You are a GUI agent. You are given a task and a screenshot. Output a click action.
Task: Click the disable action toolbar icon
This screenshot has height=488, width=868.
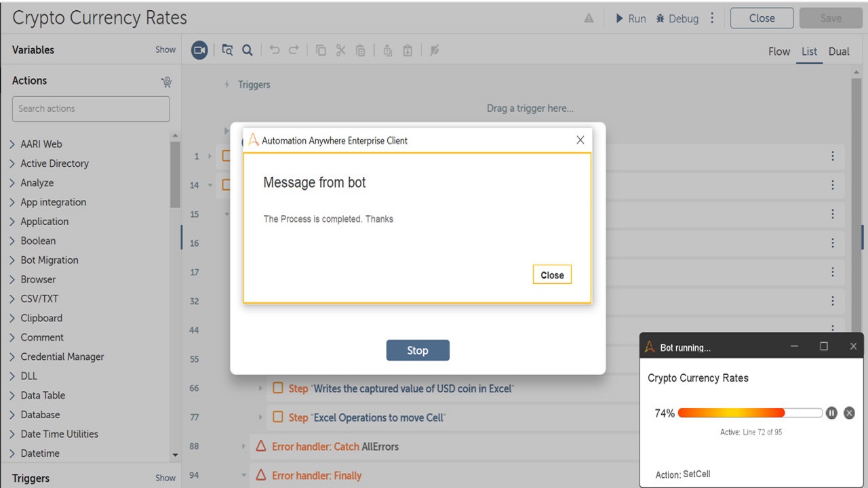(x=435, y=50)
